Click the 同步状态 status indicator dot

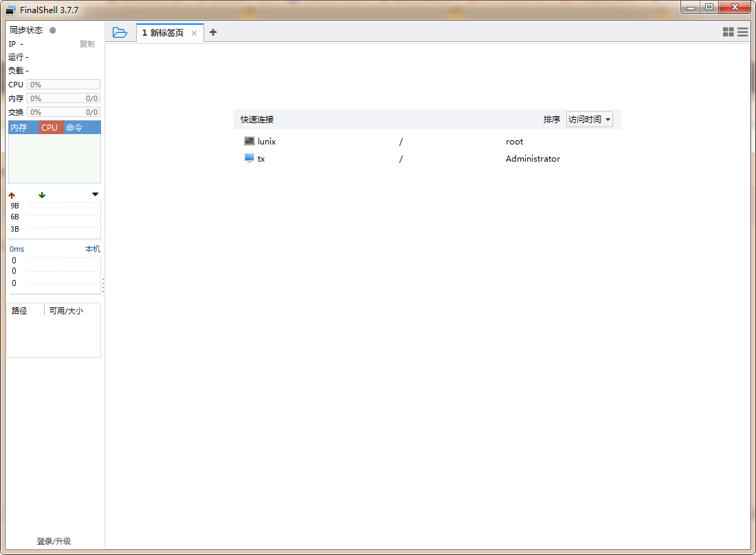[x=52, y=30]
